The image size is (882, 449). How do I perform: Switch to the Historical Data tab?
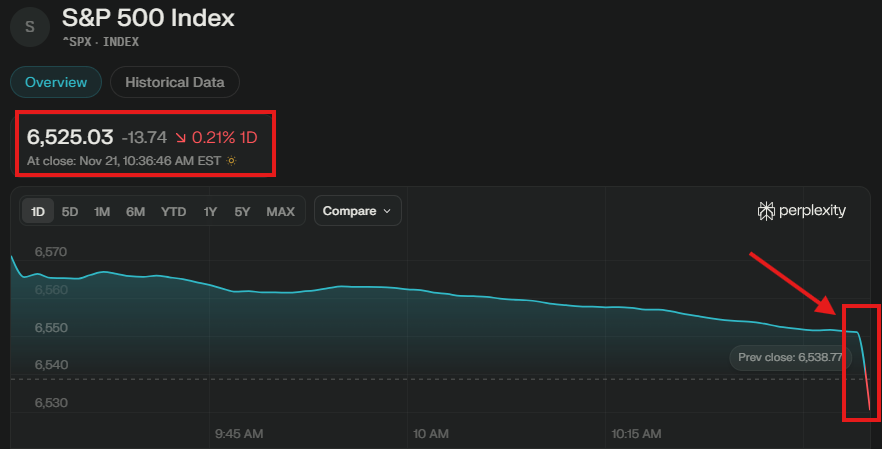(x=175, y=82)
